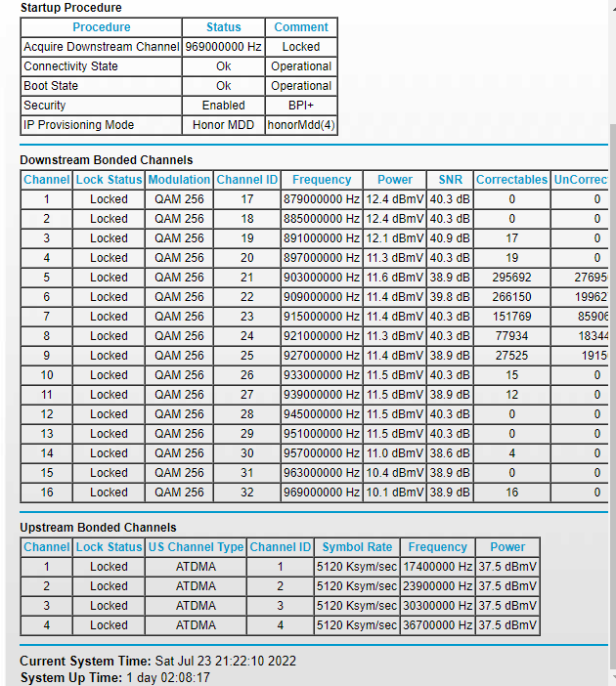Click the Acquire Downstream Channel row label

click(x=101, y=47)
